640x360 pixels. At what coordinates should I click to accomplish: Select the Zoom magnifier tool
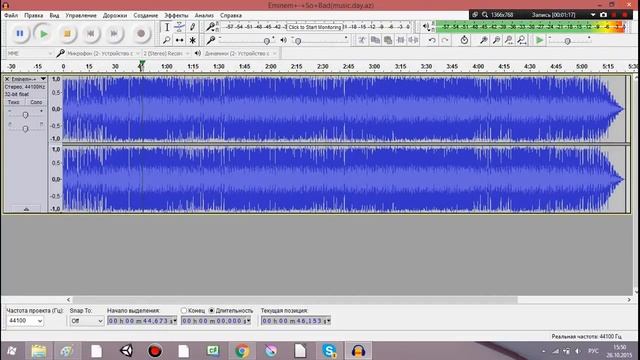[167, 40]
